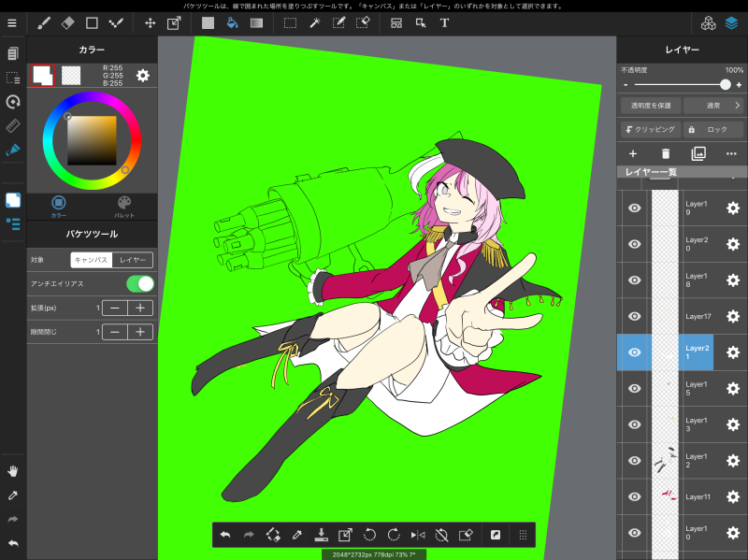Screen dimensions: 748x560
Task: Toggle visibility of Layer11
Action: (x=634, y=496)
